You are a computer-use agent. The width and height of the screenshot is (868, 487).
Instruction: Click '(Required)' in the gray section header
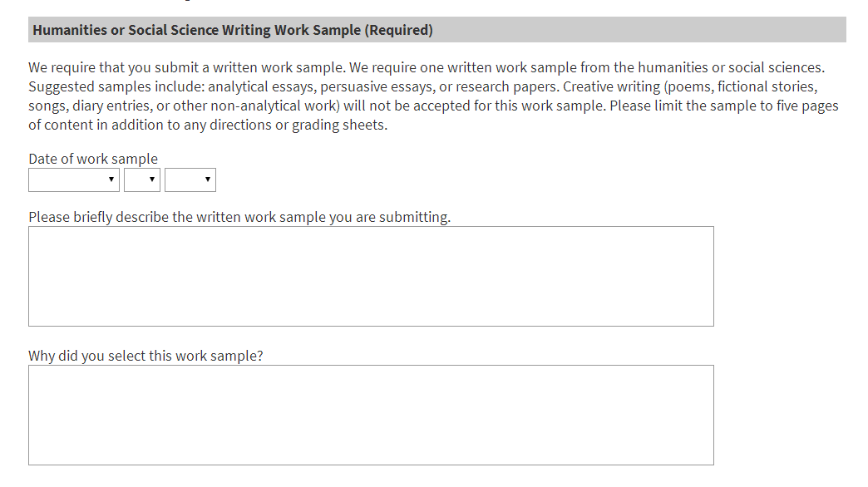tap(399, 31)
